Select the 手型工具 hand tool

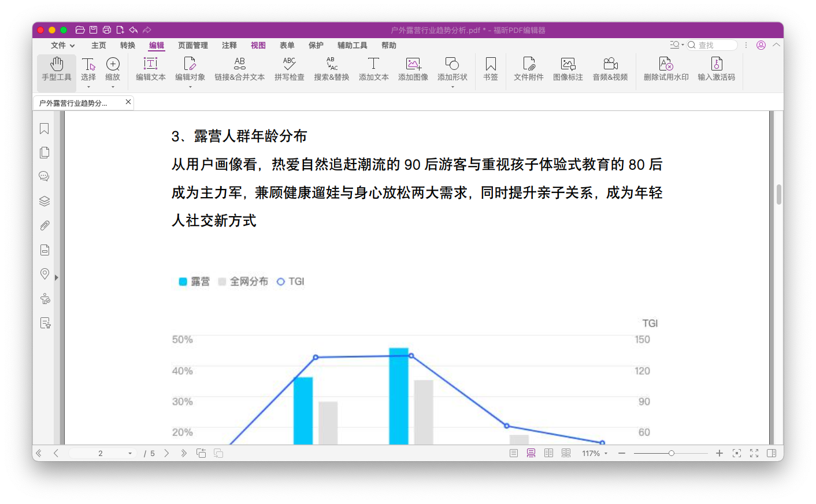click(x=57, y=69)
